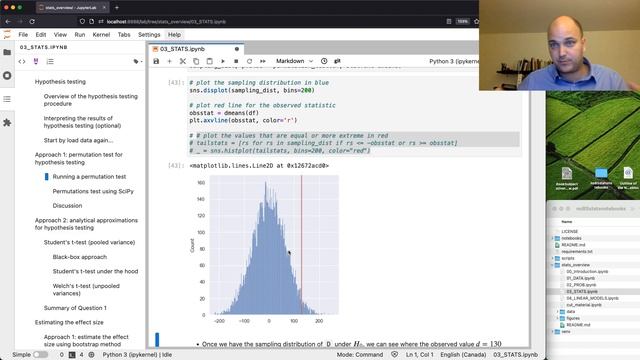Open the running kernels sidebar icon
The height and width of the screenshot is (360, 640).
[x=7, y=76]
